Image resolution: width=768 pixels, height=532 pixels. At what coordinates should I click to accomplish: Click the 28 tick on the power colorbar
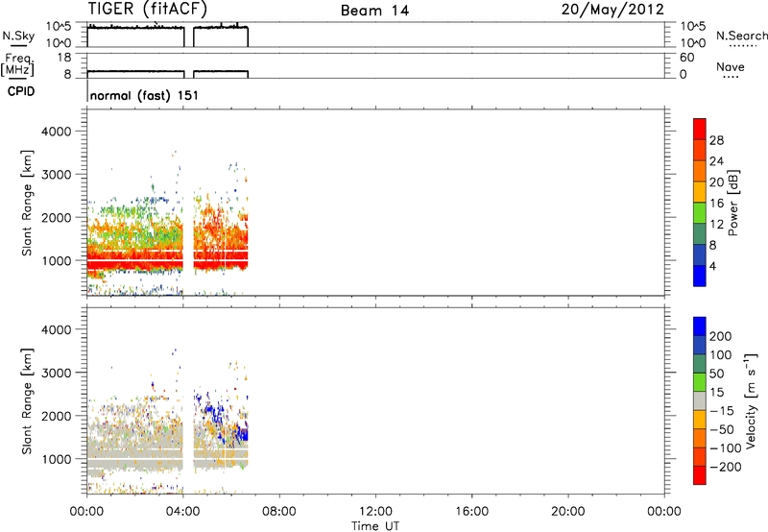point(716,140)
